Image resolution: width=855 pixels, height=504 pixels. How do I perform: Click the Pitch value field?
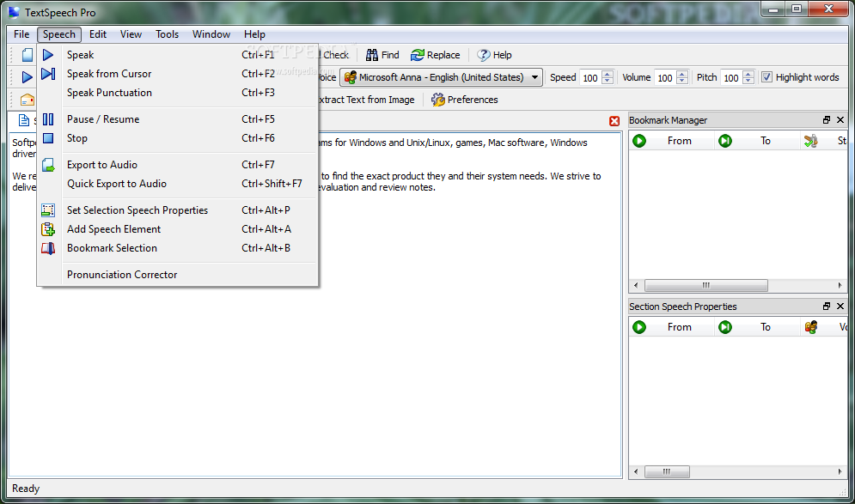(731, 77)
